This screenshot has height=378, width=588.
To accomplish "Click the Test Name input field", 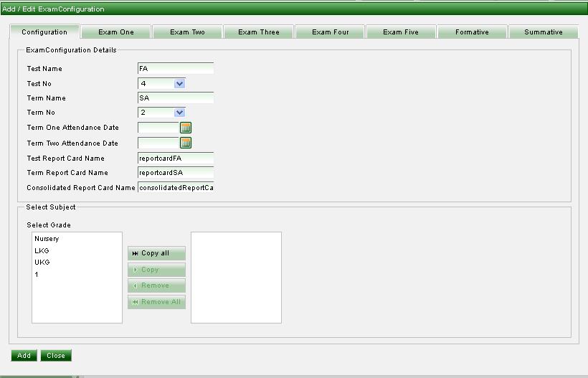I will point(176,69).
